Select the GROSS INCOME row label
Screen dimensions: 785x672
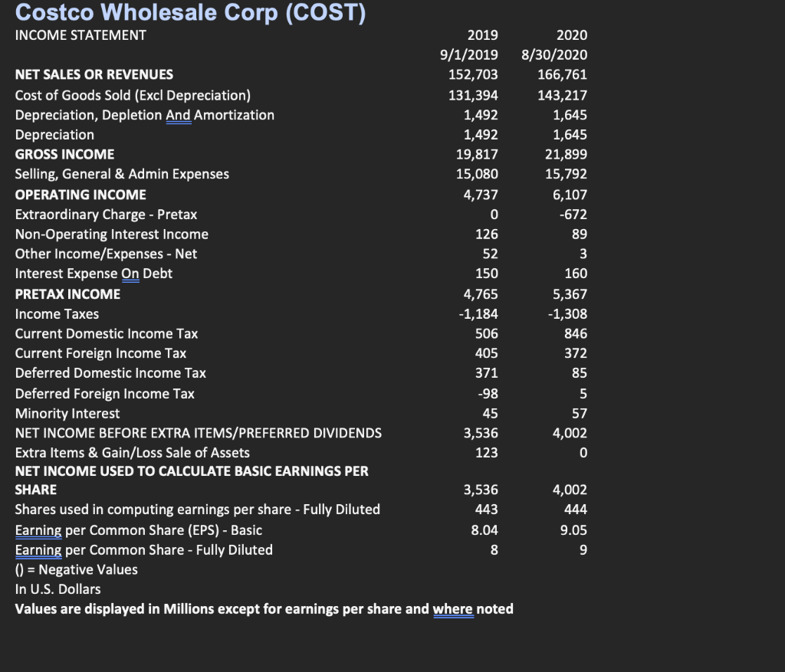click(64, 154)
